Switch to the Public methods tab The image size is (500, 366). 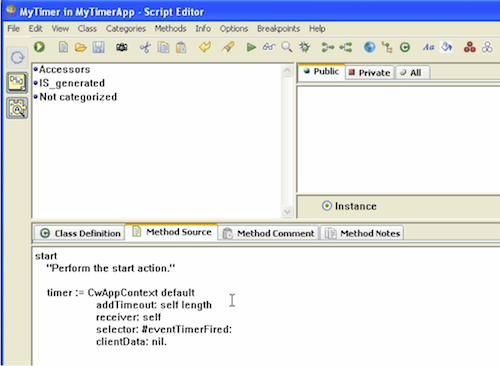(x=321, y=71)
